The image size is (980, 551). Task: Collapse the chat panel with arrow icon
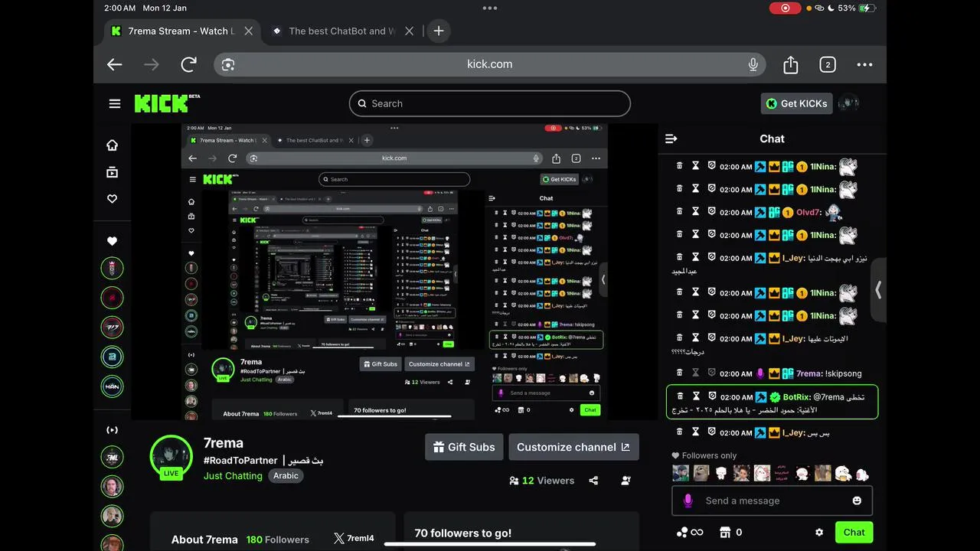pyautogui.click(x=671, y=139)
